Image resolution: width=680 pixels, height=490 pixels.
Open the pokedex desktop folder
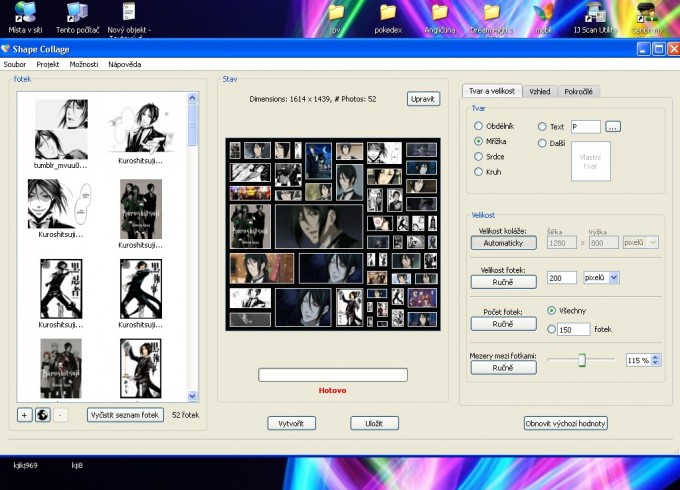[x=388, y=18]
